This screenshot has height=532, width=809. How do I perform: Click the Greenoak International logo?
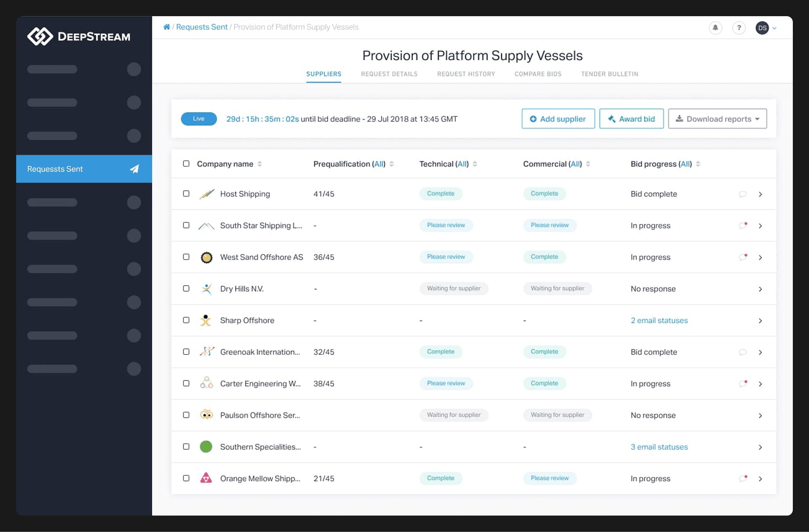pyautogui.click(x=207, y=352)
